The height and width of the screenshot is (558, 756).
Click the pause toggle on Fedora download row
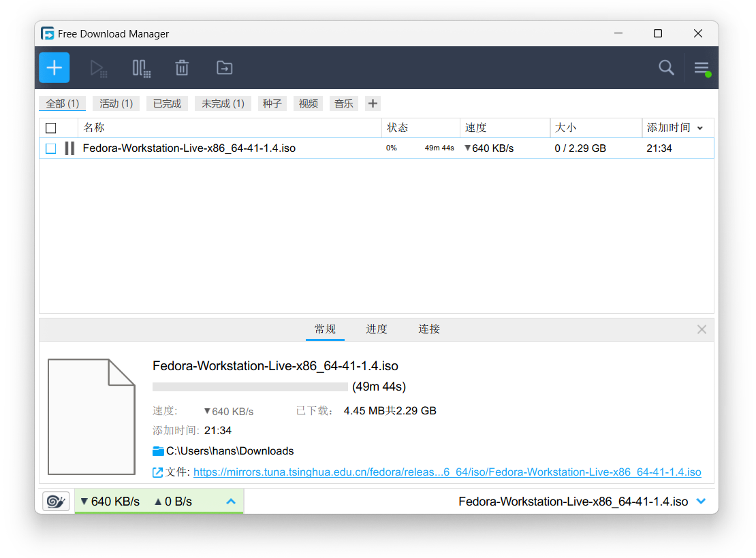coord(69,148)
